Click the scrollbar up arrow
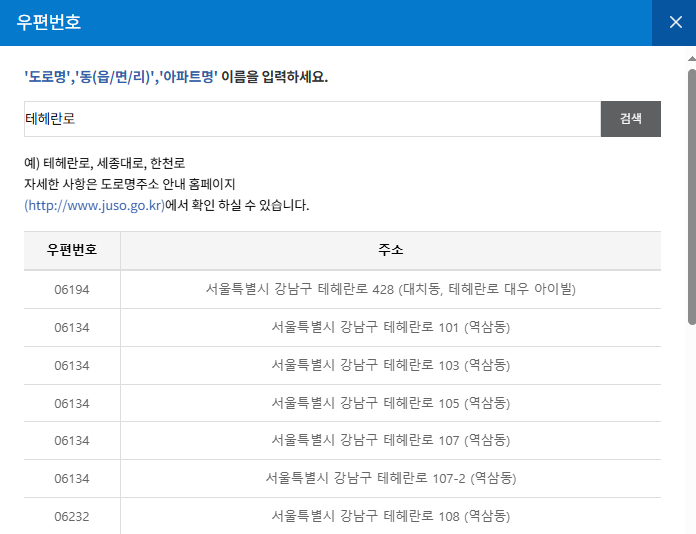Screen dimensions: 696x534 click(x=692, y=59)
